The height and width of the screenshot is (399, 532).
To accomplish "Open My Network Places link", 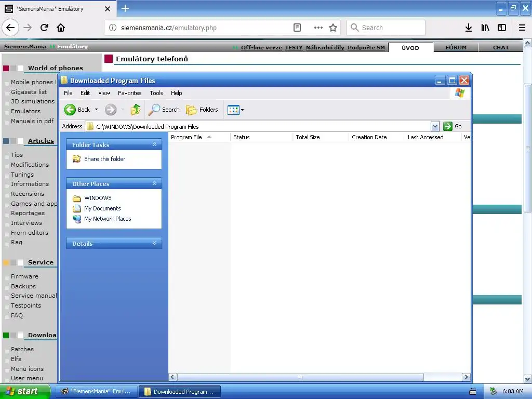I will point(108,219).
